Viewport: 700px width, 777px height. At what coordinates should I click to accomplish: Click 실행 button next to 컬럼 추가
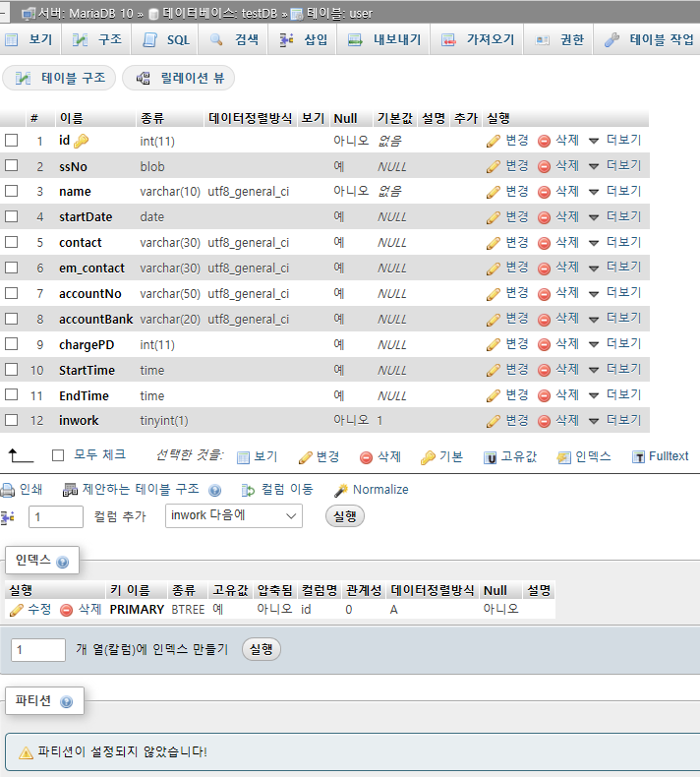coord(345,516)
